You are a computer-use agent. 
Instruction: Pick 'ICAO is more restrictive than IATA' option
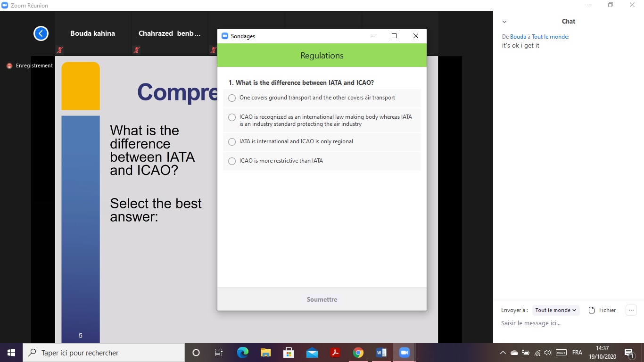[232, 161]
